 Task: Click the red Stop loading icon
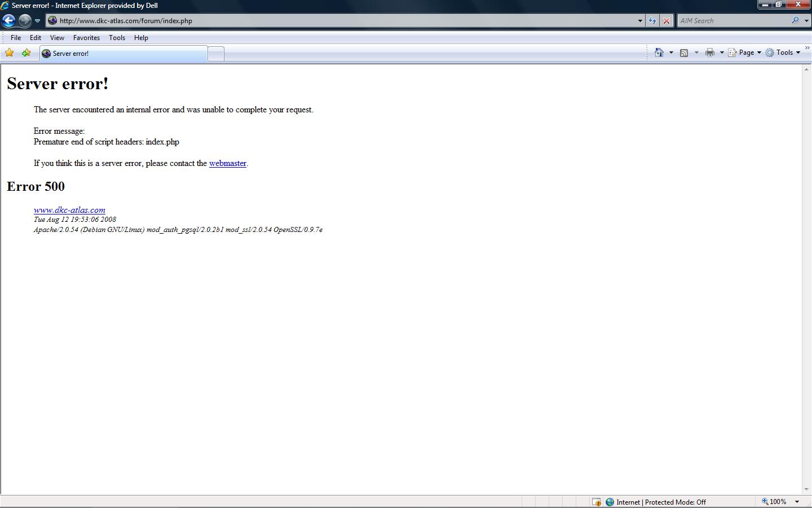coord(666,21)
